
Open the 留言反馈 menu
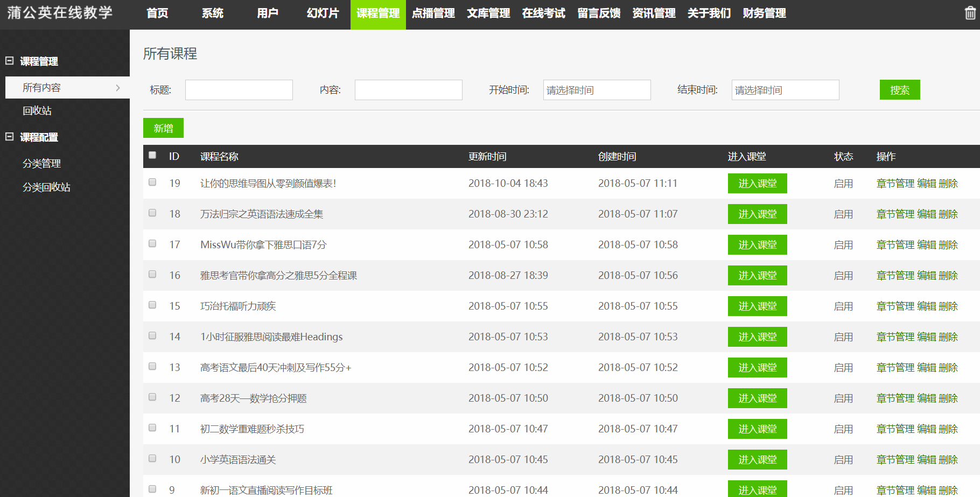[x=599, y=13]
